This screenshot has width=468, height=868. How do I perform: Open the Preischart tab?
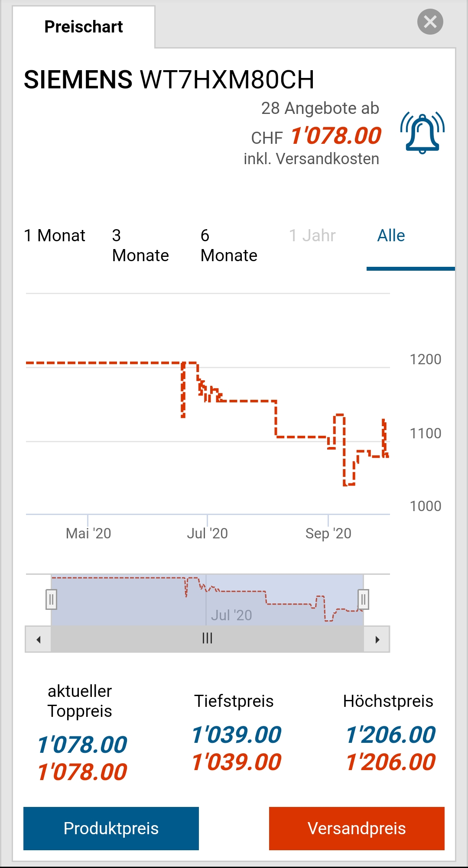pos(84,27)
